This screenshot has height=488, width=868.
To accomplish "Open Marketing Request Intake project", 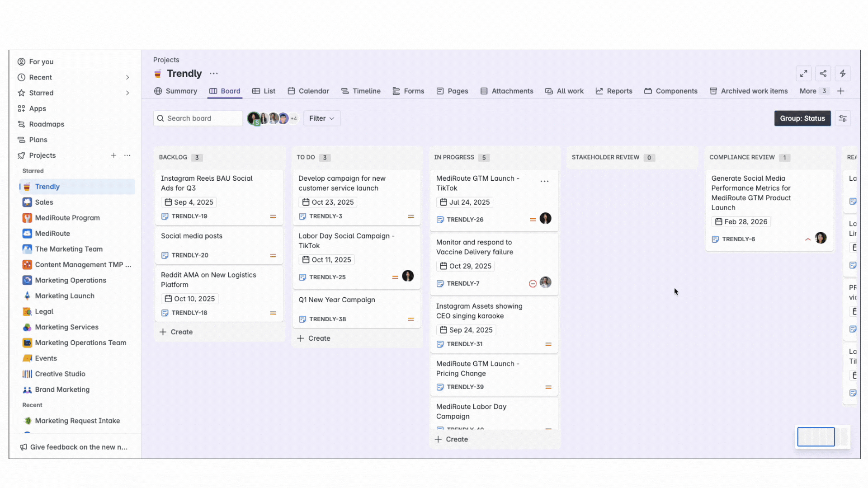I will [77, 421].
